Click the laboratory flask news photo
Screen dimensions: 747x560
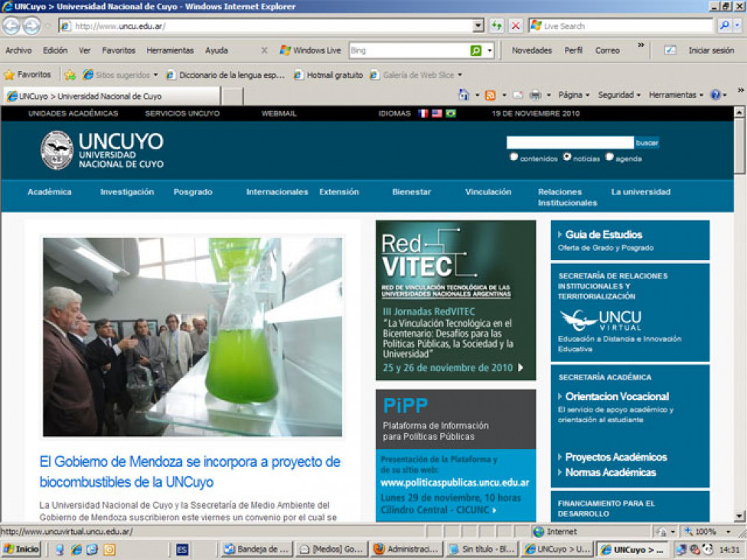tap(192, 337)
